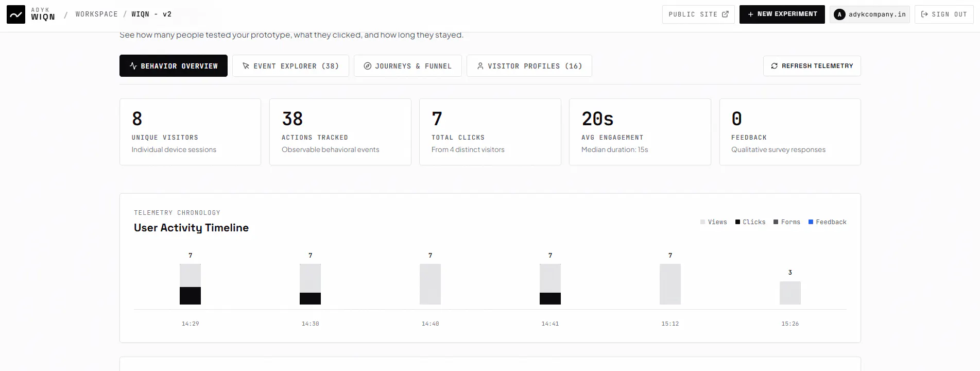Click the Clicks legend black swatch

pyautogui.click(x=738, y=222)
